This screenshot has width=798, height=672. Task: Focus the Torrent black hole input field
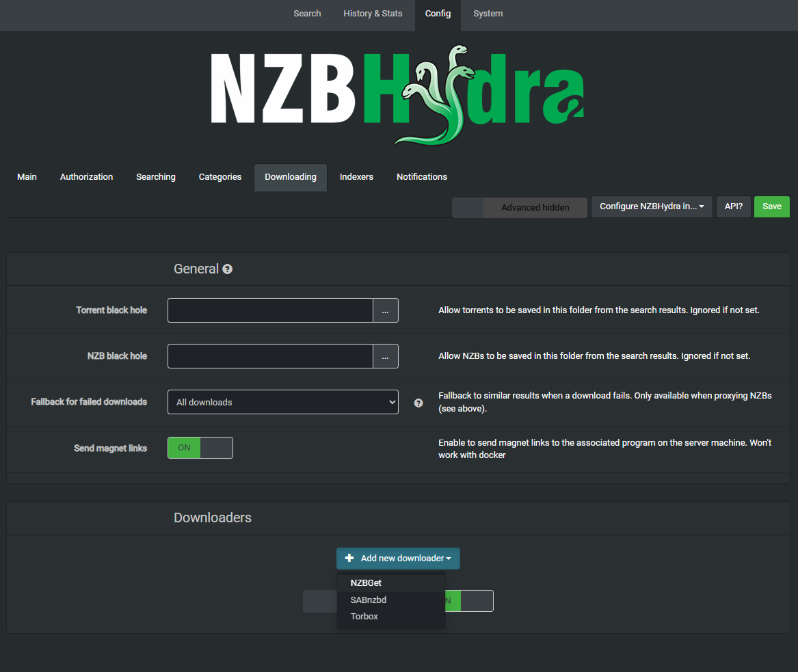click(270, 310)
